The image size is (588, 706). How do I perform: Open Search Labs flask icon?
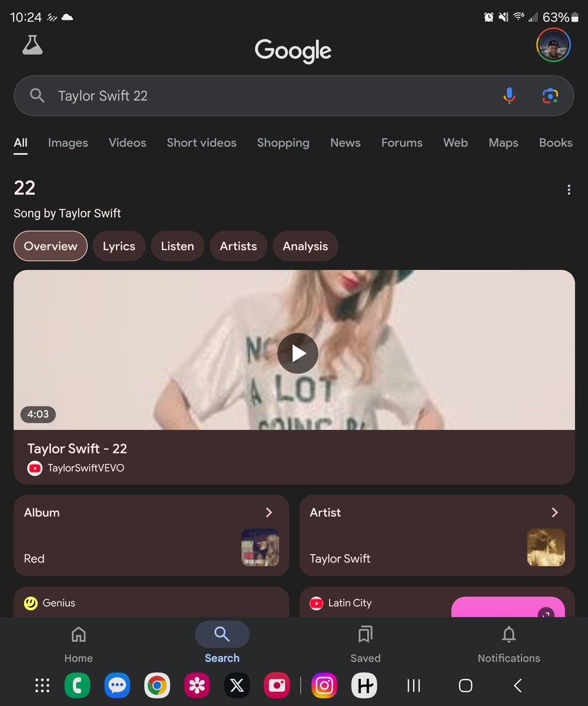(x=32, y=45)
